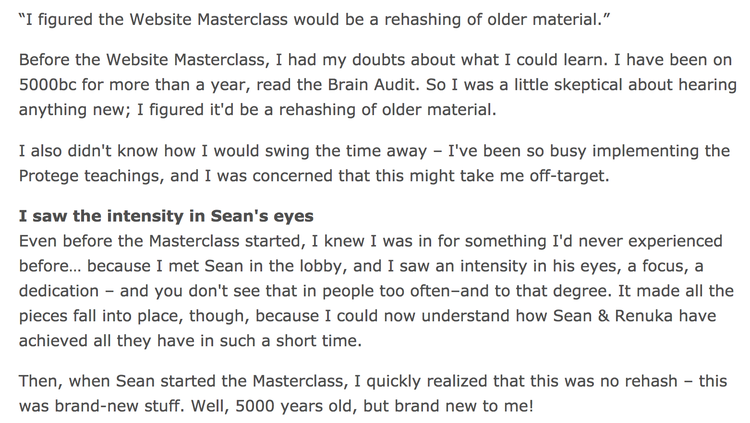The image size is (750, 423).
Task: Click the word 'Protege' in third paragraph
Action: (48, 176)
